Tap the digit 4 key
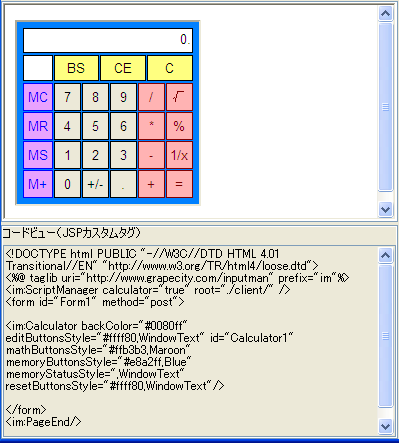The image size is (399, 443). coord(67,126)
